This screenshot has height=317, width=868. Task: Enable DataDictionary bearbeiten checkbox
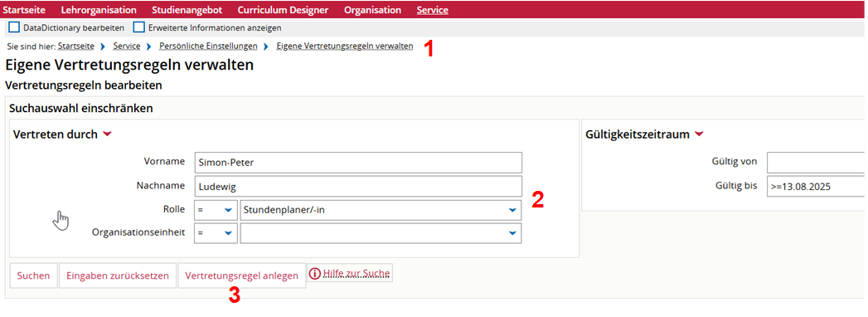coord(14,27)
